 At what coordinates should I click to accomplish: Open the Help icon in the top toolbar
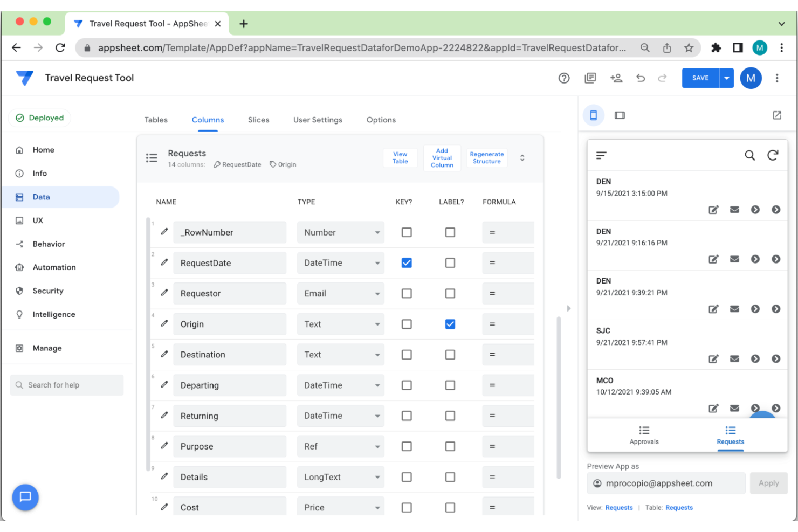pyautogui.click(x=564, y=78)
